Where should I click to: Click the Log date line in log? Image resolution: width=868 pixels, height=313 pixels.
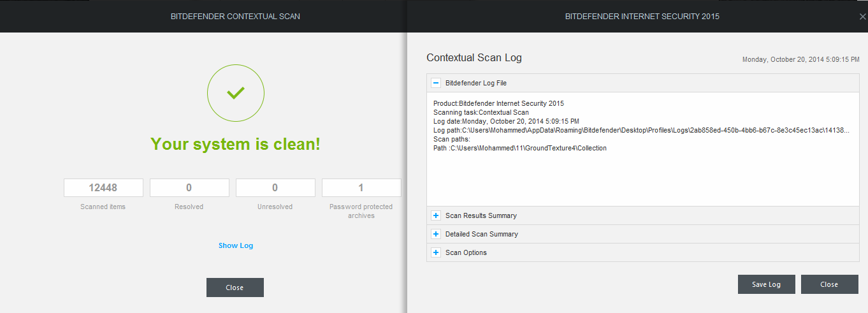(x=506, y=121)
